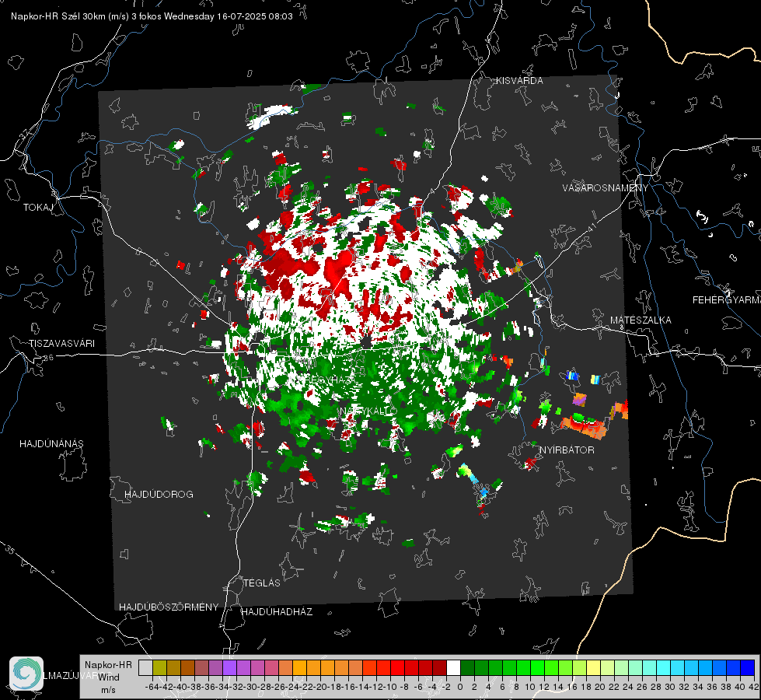Pick the dark green swatch between 0 and 2
This screenshot has height=700, width=761.
467,667
